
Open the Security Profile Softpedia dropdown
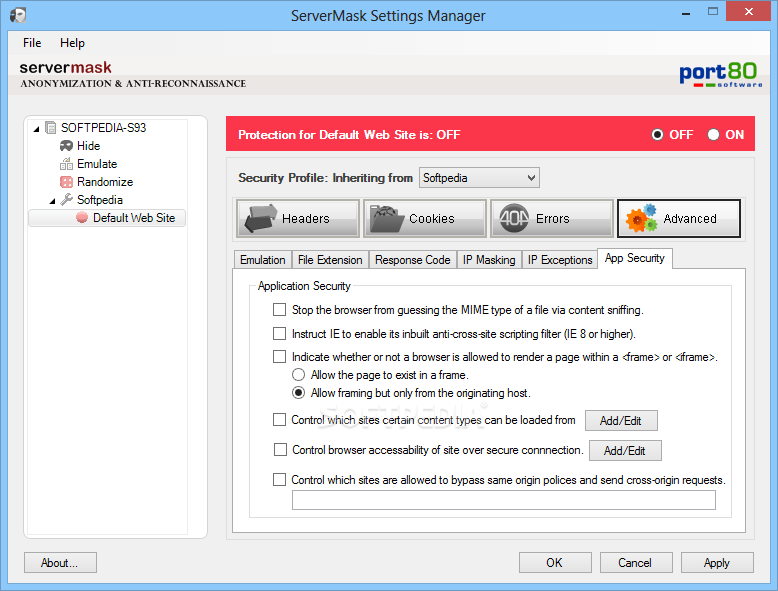479,178
